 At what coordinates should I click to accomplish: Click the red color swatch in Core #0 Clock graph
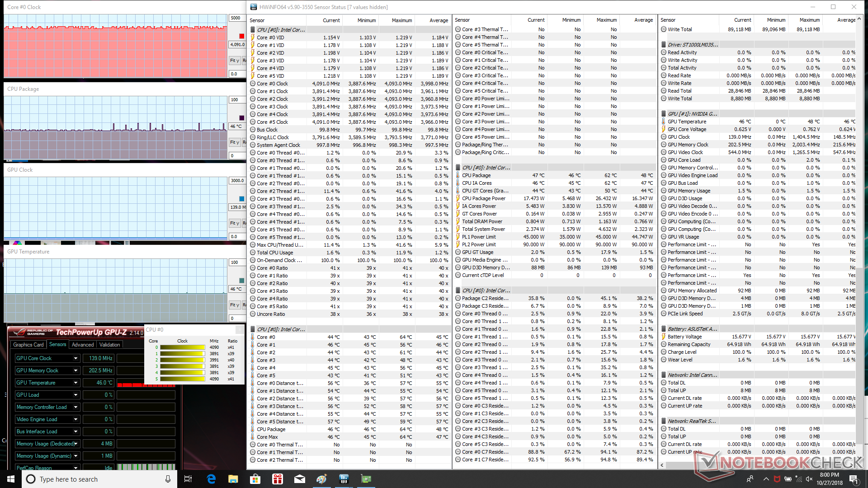click(x=241, y=36)
